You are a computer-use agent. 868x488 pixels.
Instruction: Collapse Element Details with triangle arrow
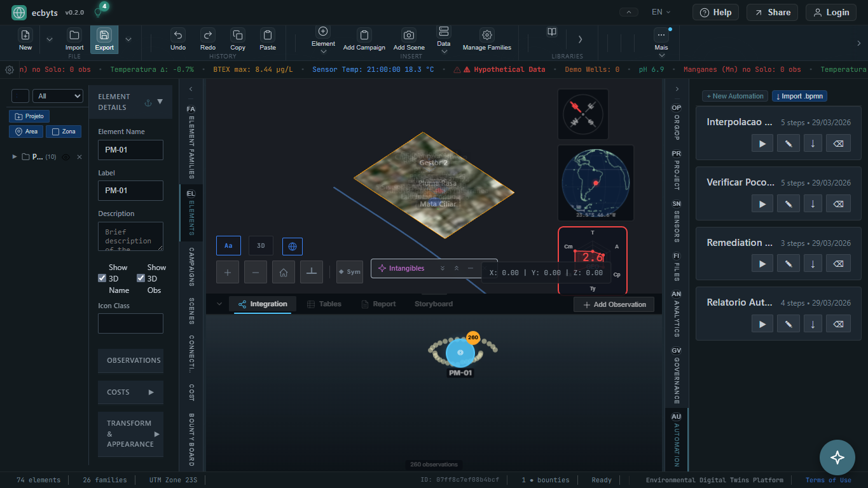point(160,102)
